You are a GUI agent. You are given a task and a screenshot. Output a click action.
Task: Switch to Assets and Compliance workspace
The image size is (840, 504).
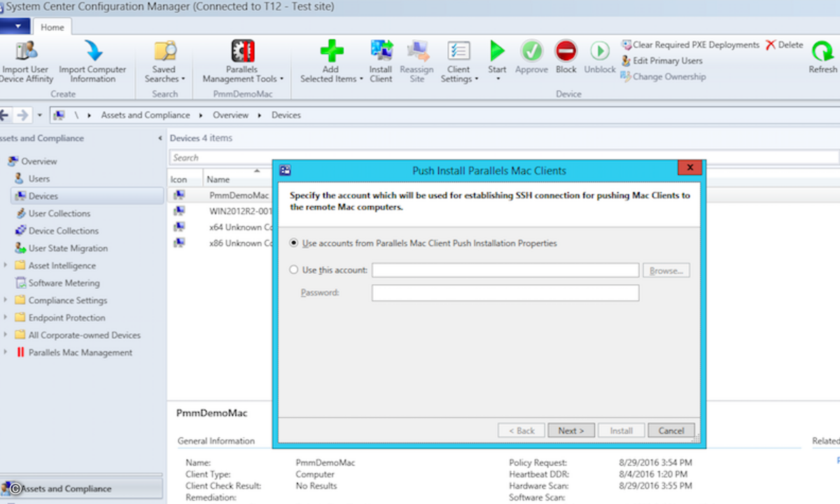(82, 489)
